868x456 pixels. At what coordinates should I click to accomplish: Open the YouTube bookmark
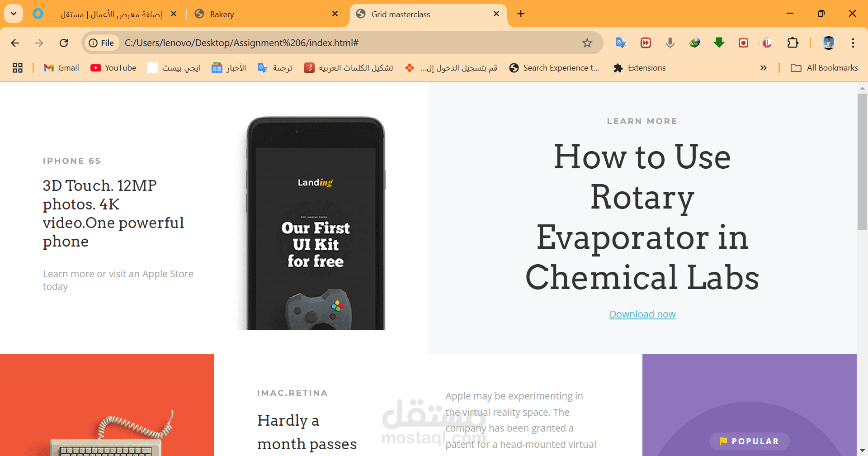(x=113, y=68)
